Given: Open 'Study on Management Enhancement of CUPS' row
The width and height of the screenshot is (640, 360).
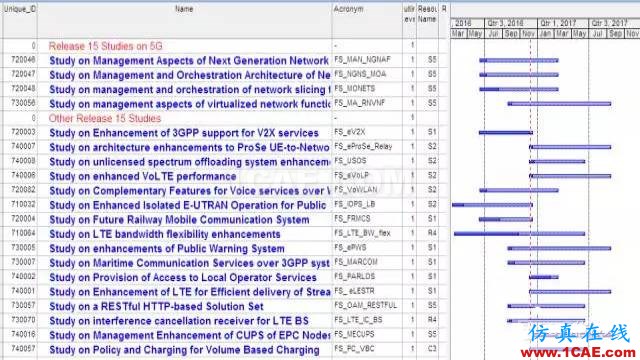Looking at the screenshot, I should pos(190,336).
